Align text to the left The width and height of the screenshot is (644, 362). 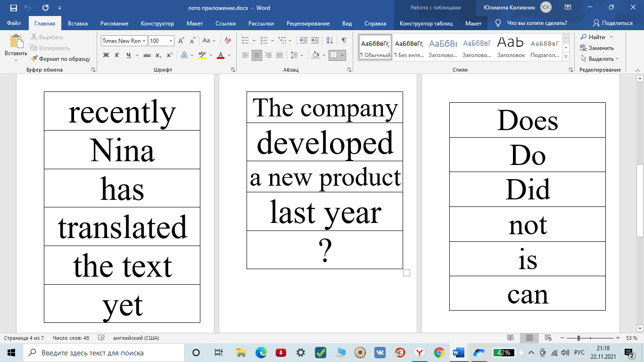point(245,55)
